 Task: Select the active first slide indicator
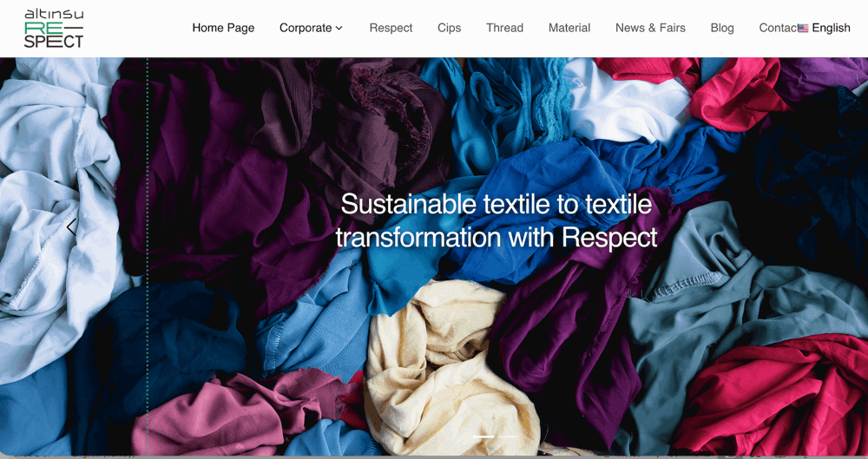[x=483, y=436]
